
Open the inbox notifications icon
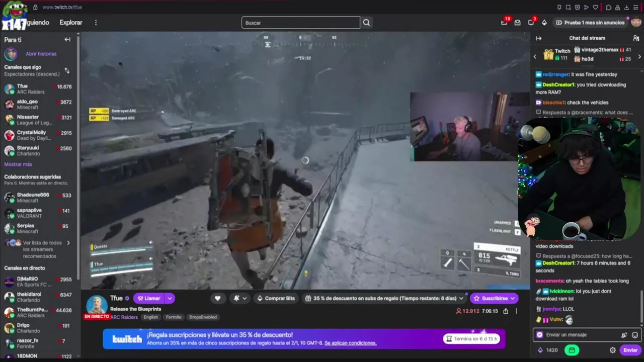click(x=517, y=23)
